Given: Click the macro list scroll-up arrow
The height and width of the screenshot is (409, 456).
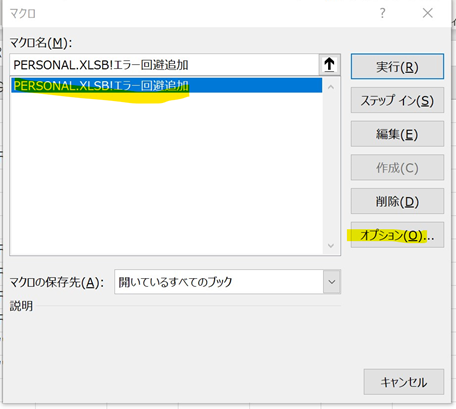Looking at the screenshot, I should (x=331, y=87).
